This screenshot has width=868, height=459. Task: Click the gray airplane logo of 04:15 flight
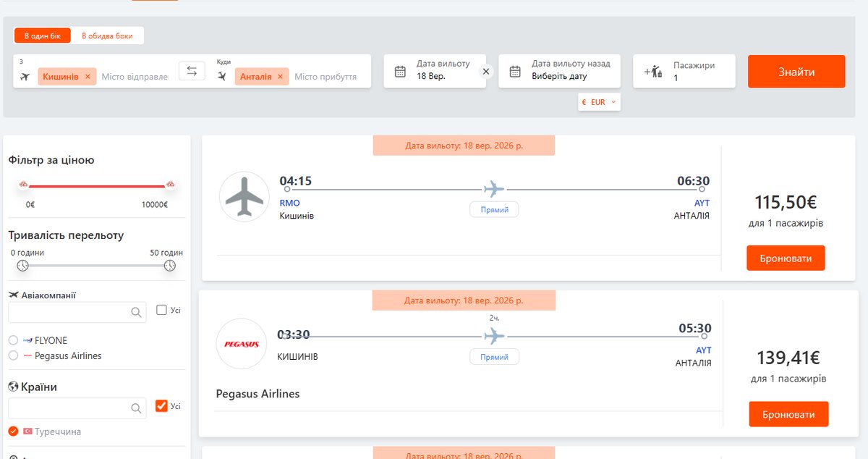click(x=244, y=196)
